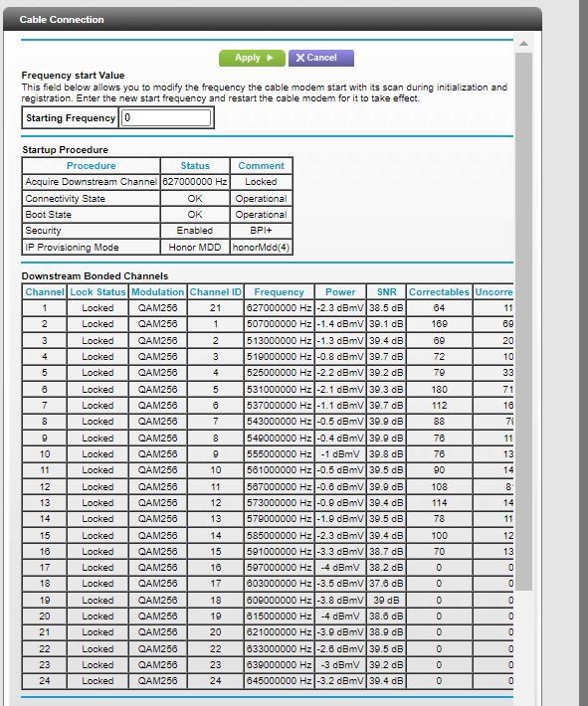Select the Connectivity State row label
This screenshot has height=706, width=588.
[x=91, y=199]
